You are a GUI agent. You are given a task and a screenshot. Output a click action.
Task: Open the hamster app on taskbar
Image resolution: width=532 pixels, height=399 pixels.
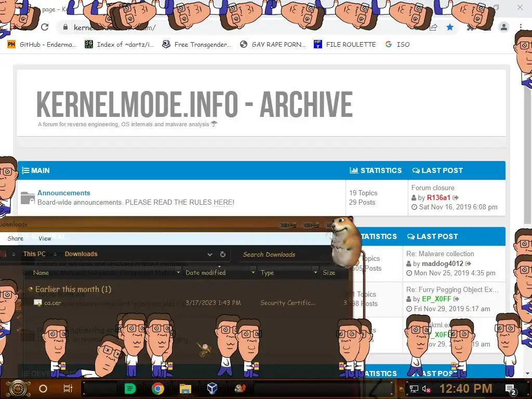coord(240,388)
